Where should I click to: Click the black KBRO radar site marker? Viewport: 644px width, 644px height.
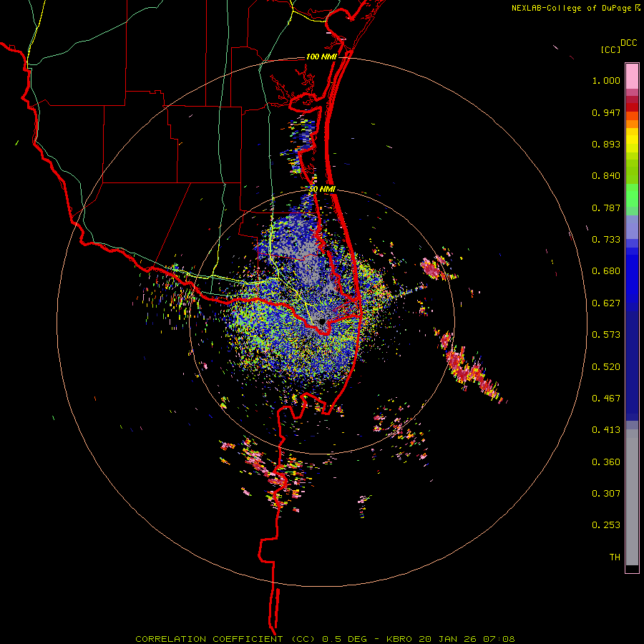323,321
